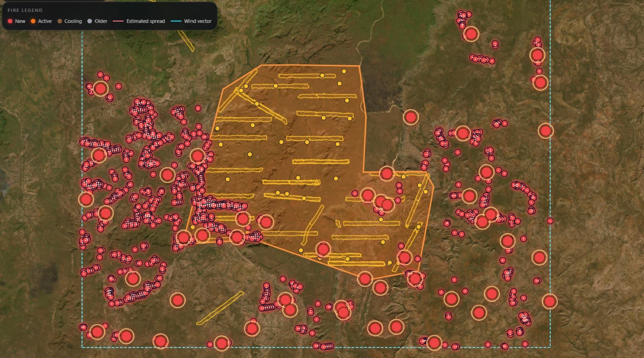644x358 pixels.
Task: Select the 'Estimated spread' legend label
Action: [146, 21]
